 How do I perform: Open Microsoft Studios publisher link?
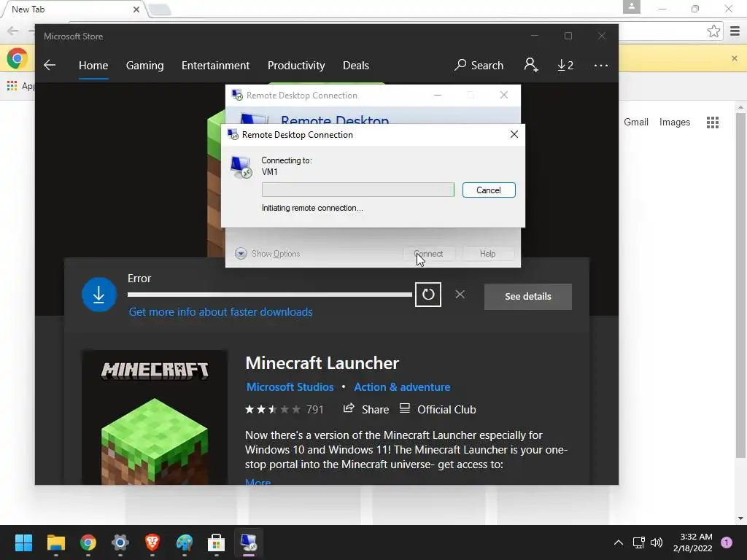(x=290, y=387)
